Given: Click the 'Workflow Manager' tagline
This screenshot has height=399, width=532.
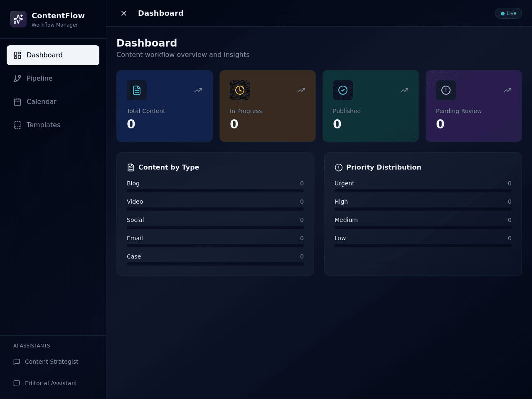Looking at the screenshot, I should [54, 25].
